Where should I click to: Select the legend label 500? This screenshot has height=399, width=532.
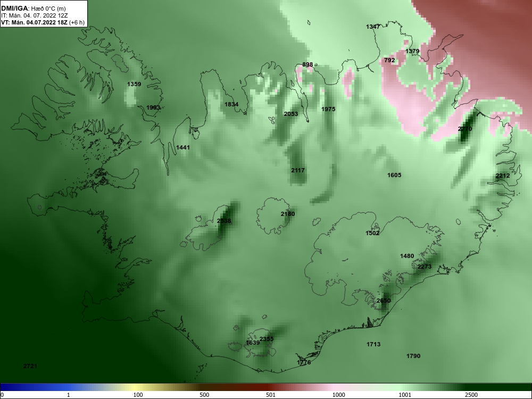pos(204,395)
